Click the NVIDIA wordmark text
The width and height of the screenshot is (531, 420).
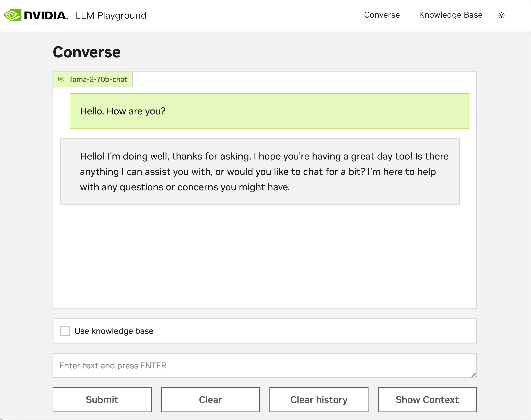[x=46, y=15]
